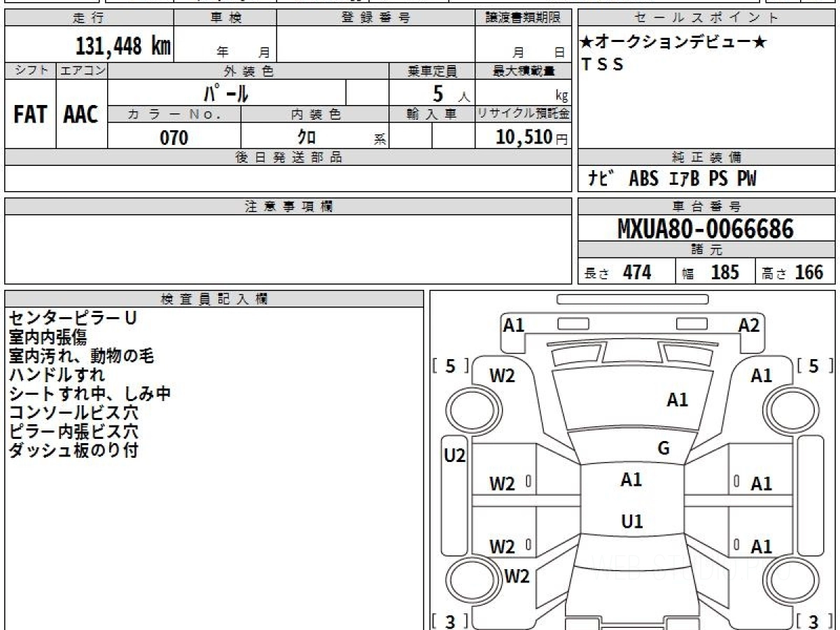
Task: Click the 諸元 header
Action: 707,250
